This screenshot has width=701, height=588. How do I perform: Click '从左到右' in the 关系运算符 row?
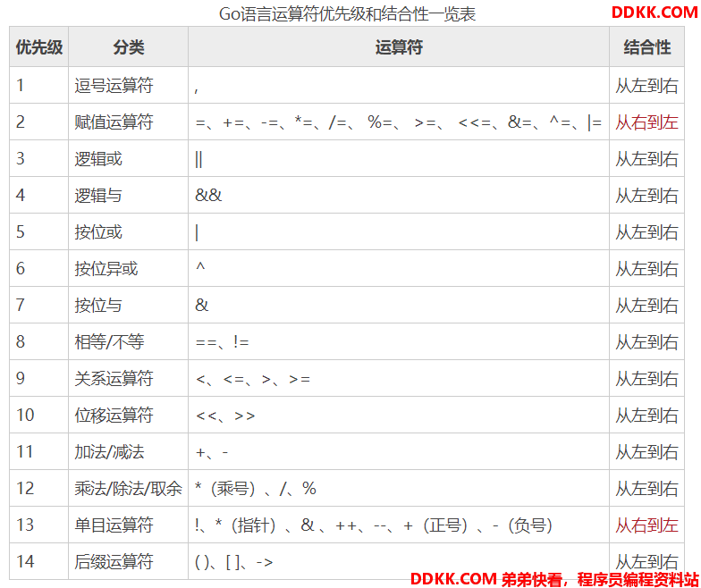[646, 379]
